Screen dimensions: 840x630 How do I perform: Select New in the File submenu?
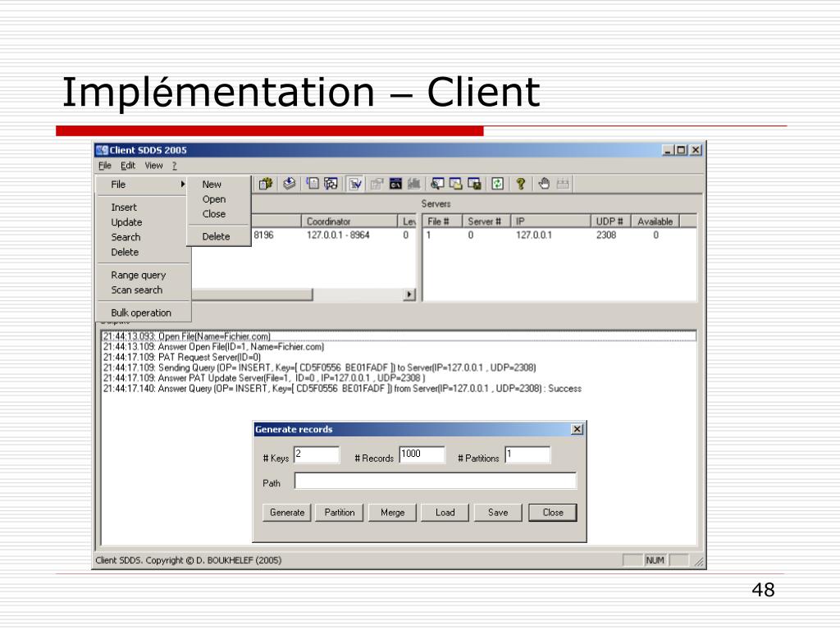tap(212, 185)
